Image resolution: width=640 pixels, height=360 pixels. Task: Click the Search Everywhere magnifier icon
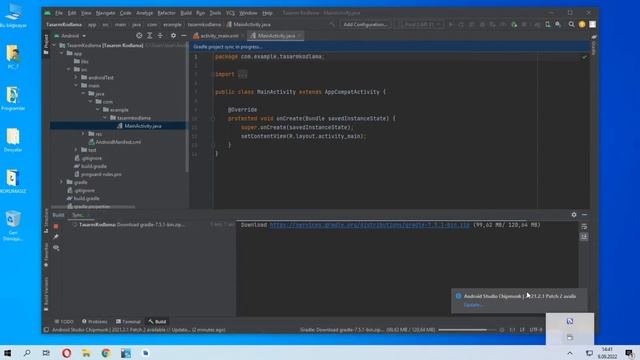coord(571,24)
